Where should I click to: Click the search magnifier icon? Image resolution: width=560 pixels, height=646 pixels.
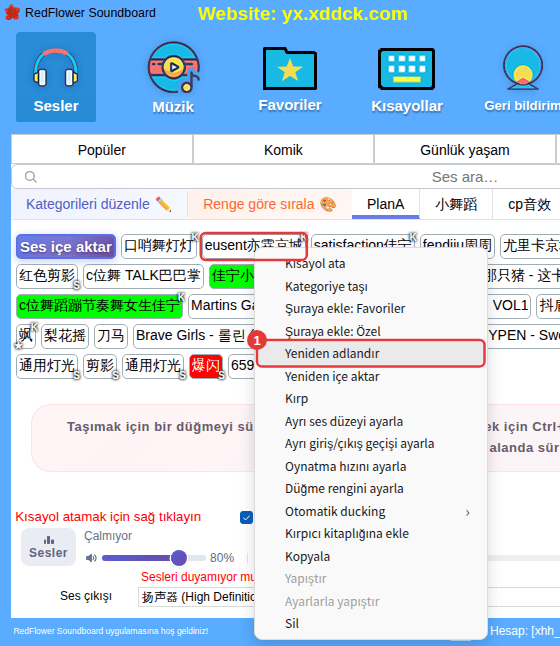pyautogui.click(x=30, y=177)
